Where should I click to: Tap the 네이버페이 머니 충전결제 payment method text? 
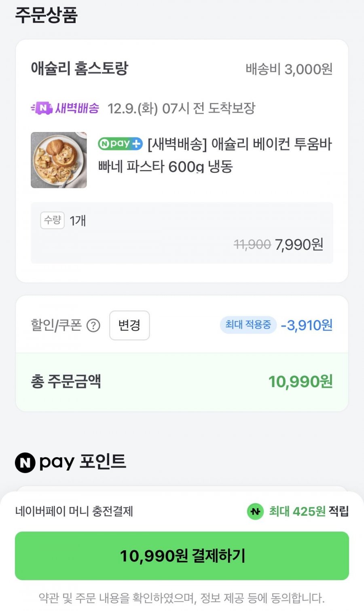[x=74, y=511]
